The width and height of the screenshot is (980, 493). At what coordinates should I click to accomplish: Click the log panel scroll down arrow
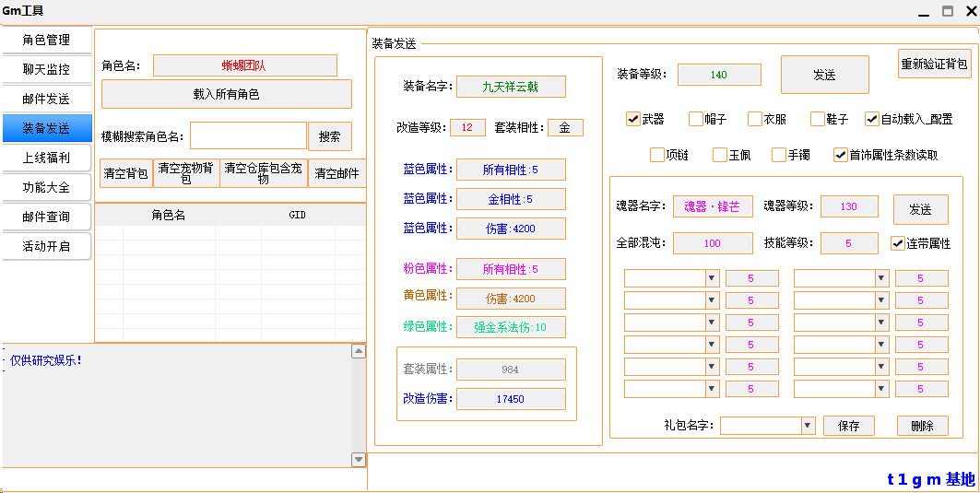point(359,459)
